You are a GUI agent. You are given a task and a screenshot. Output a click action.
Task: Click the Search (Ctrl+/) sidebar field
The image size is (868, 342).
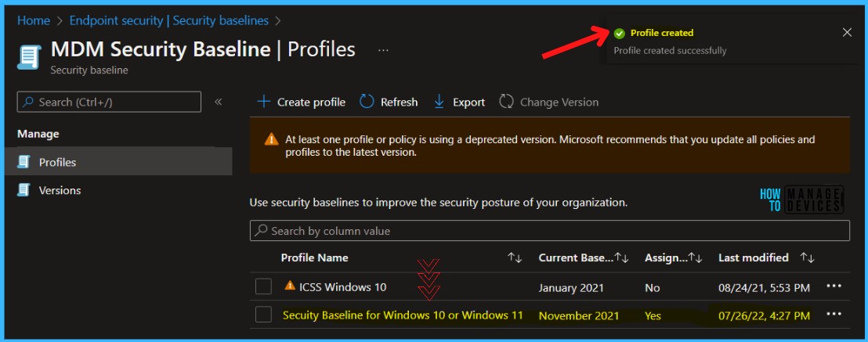point(109,103)
